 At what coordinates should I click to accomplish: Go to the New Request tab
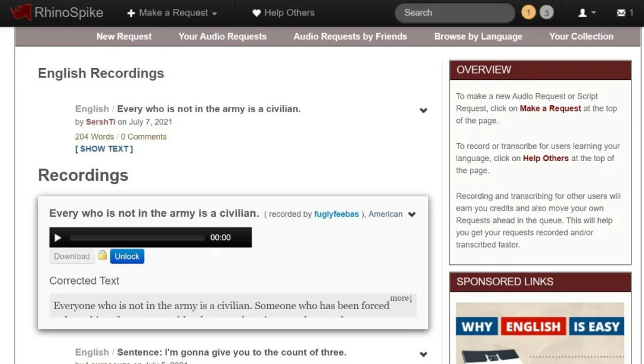point(124,36)
